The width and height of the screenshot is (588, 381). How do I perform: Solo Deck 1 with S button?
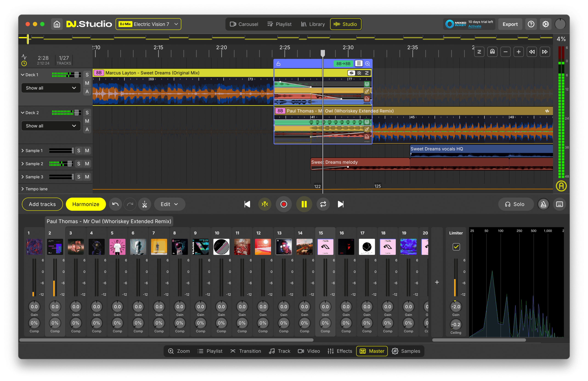tap(87, 75)
